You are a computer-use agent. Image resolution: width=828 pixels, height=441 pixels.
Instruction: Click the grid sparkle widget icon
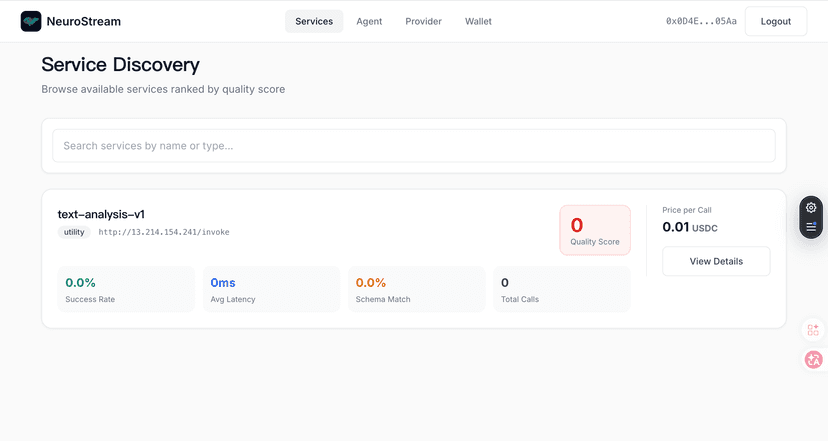(x=813, y=329)
